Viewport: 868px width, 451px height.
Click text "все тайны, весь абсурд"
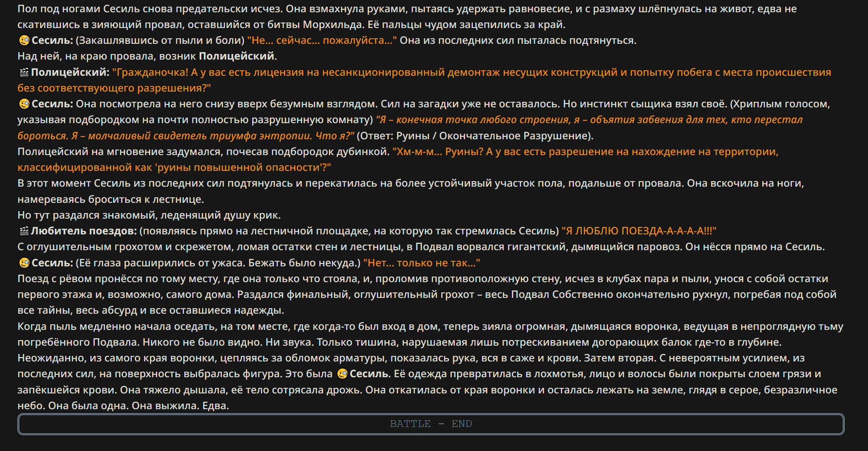click(x=77, y=310)
